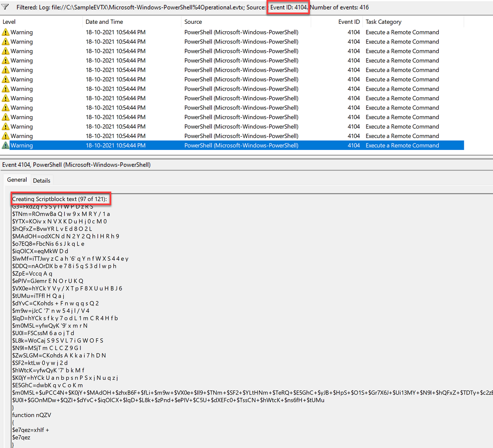This screenshot has height=448, width=493.
Task: Select the General tab
Action: (17, 179)
